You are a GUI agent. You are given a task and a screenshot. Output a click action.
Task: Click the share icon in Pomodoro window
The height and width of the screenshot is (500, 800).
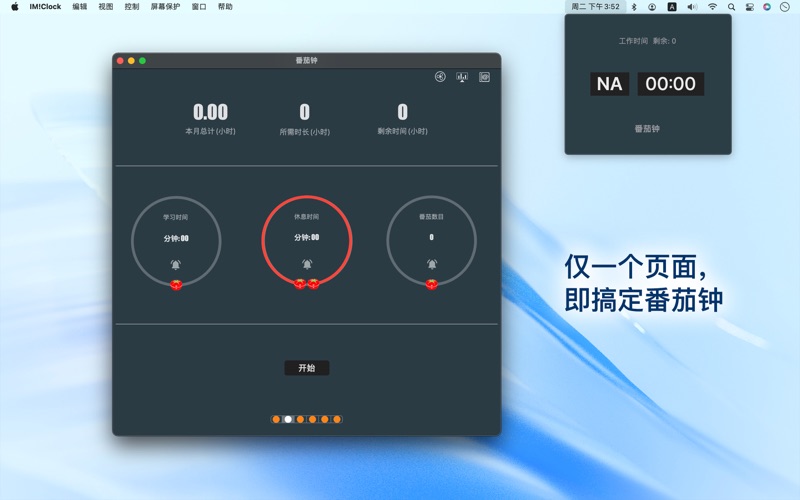coord(440,77)
